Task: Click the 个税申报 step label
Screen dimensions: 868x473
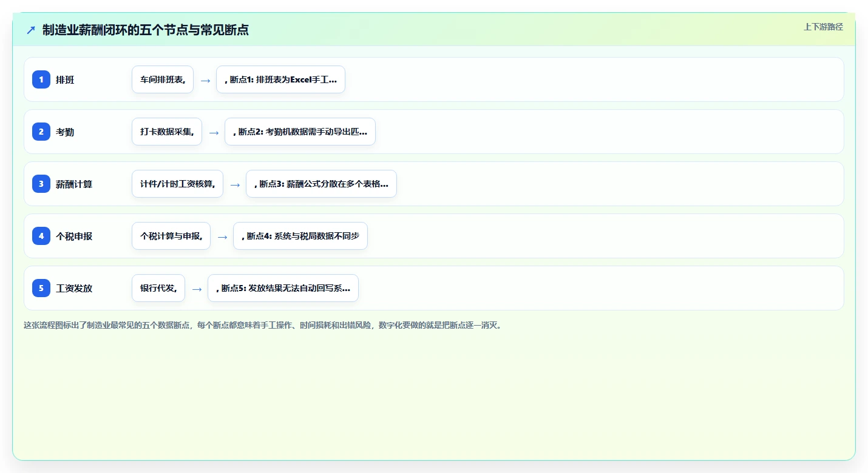Action: coord(74,236)
